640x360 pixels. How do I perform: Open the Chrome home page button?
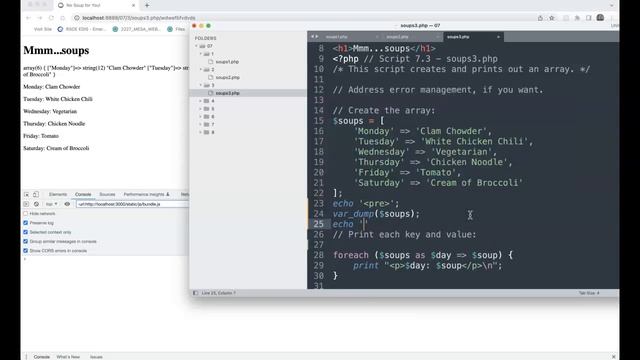tap(62, 18)
